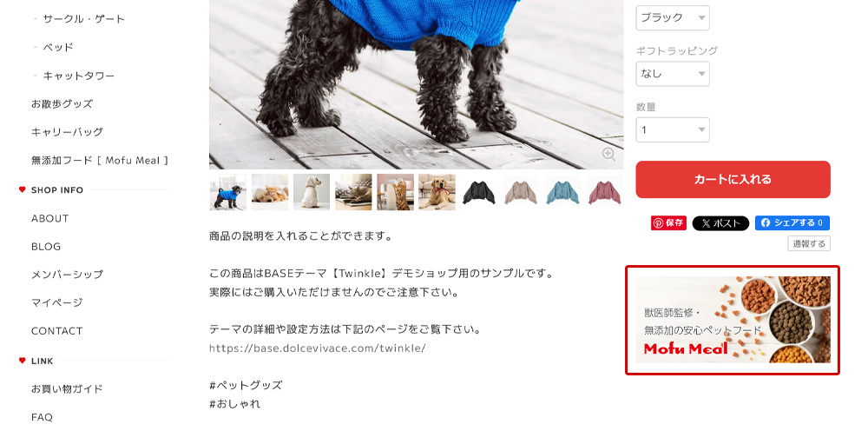The width and height of the screenshot is (868, 431).
Task: Select the beige blouse thumbnail
Action: pyautogui.click(x=521, y=192)
